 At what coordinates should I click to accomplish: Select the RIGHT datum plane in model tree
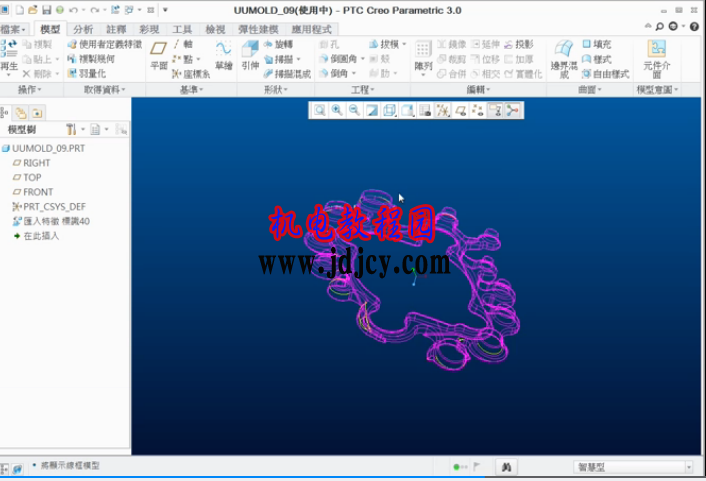coord(32,163)
